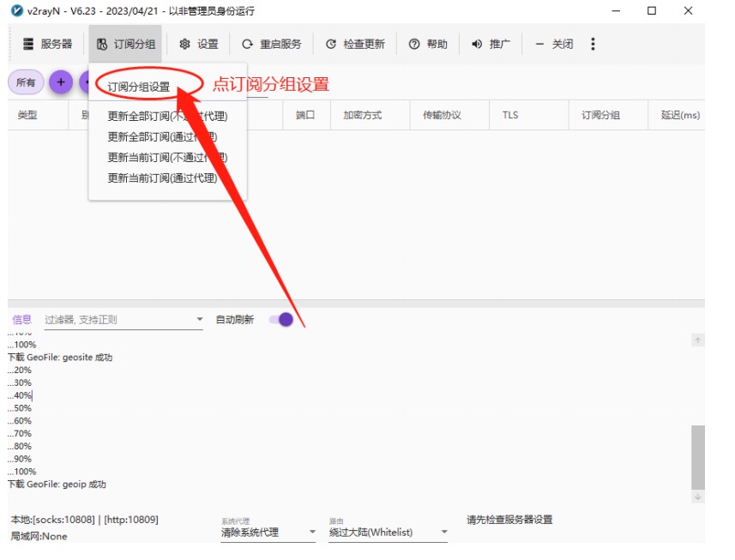The image size is (735, 560).
Task: Click the 关闭 toolbar button
Action: coord(554,44)
